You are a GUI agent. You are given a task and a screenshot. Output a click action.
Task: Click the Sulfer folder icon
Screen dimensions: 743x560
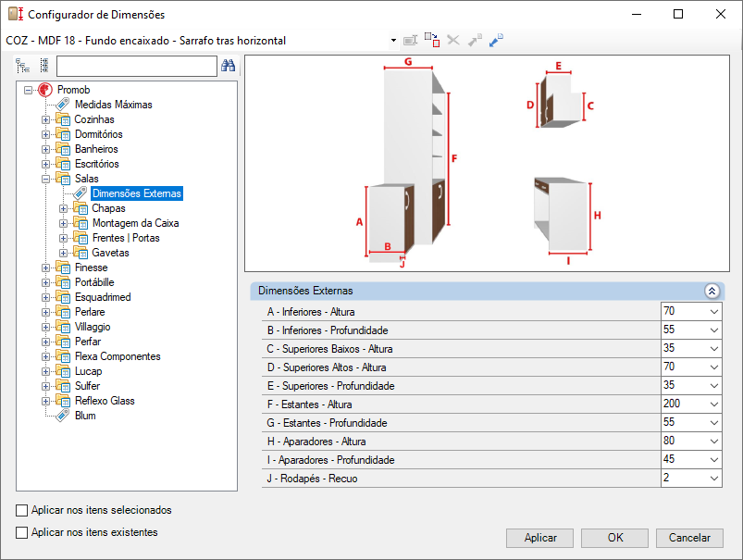(x=63, y=386)
